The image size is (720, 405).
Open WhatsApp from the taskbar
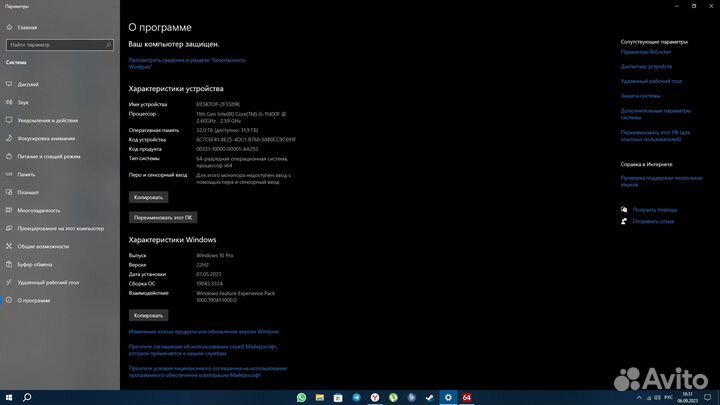[301, 398]
